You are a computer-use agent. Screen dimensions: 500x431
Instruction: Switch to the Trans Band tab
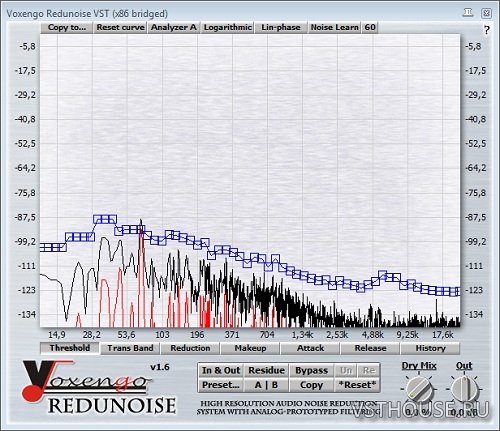click(130, 348)
